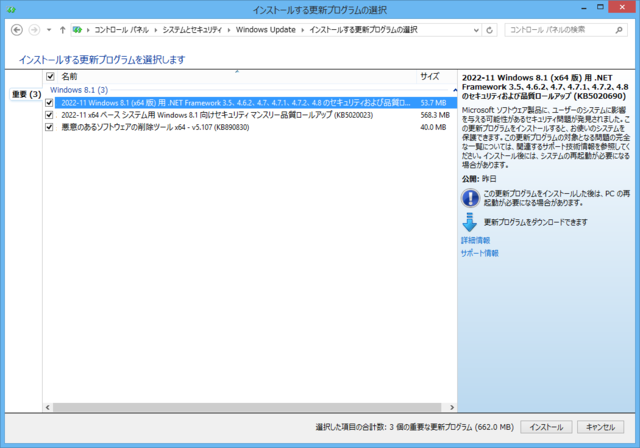The height and width of the screenshot is (448, 640).
Task: Click the title bar Windows Update icon
Action: click(11, 9)
